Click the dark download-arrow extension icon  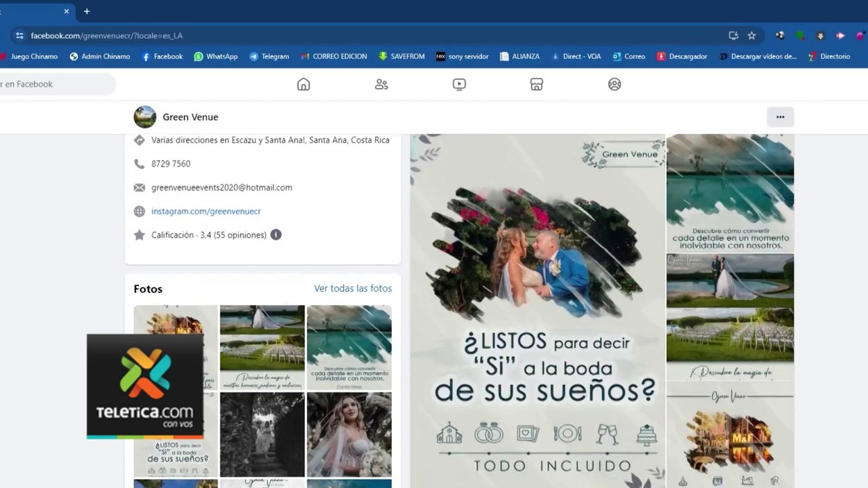820,36
